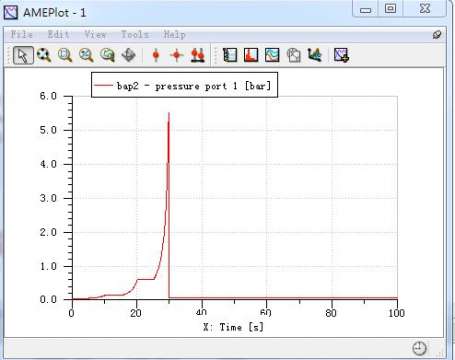Screen dimensions: 455x360
Task: Select the arrow pointer tool
Action: click(23, 55)
